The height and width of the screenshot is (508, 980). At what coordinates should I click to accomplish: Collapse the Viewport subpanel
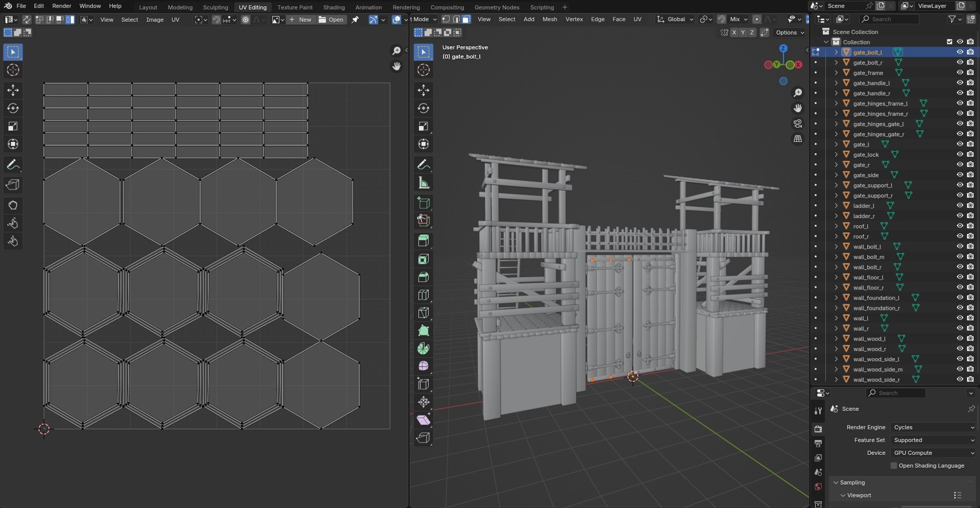pyautogui.click(x=843, y=495)
